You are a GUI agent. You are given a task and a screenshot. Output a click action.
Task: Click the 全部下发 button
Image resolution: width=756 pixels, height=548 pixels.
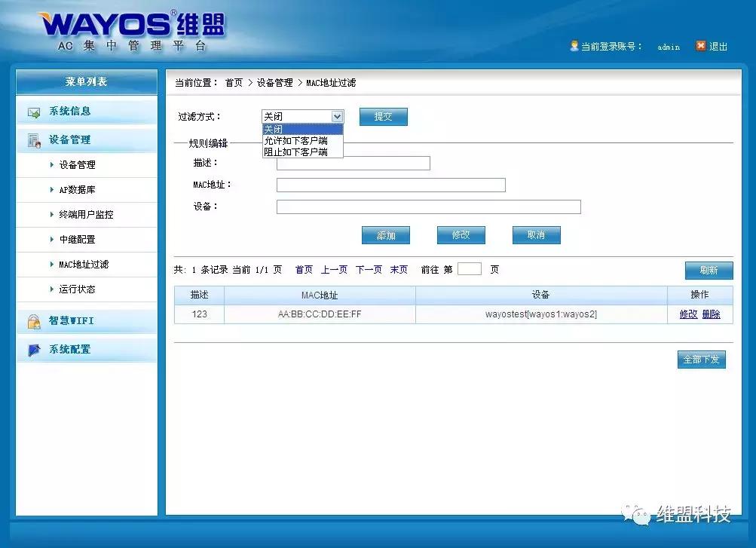[701, 360]
